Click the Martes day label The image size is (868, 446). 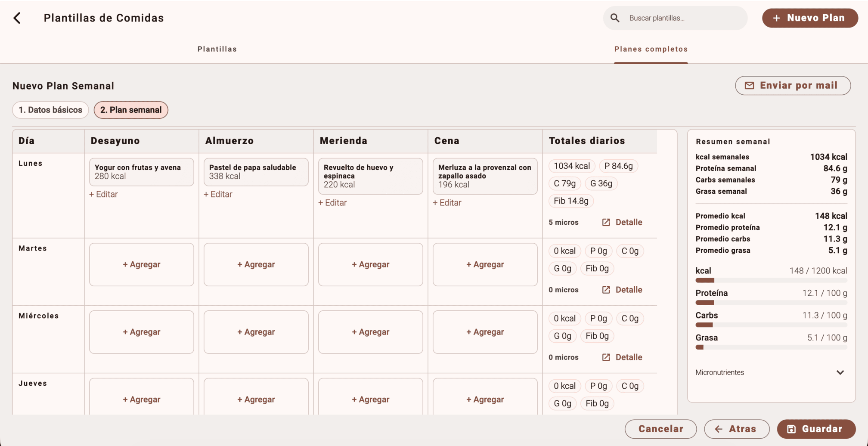(x=33, y=248)
